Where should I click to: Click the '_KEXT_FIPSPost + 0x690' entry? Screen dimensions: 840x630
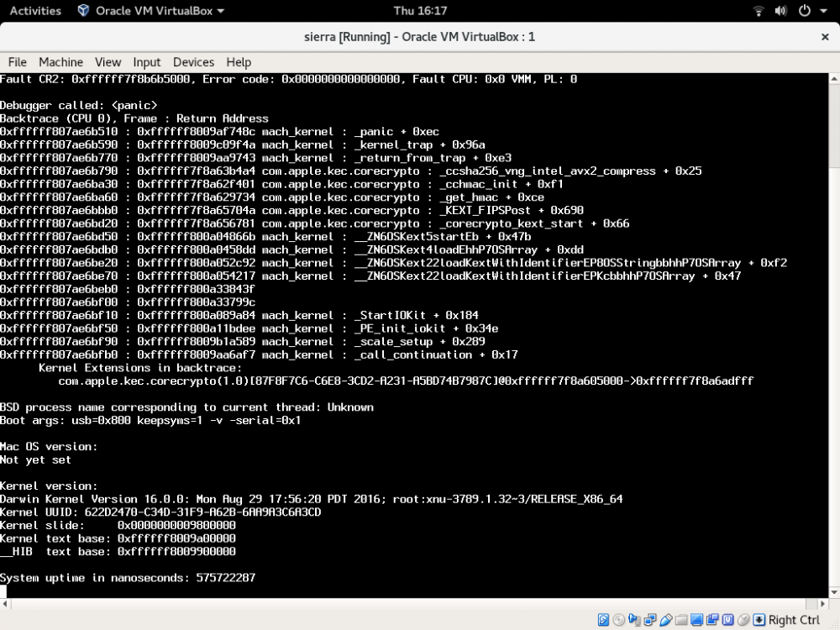pyautogui.click(x=512, y=211)
